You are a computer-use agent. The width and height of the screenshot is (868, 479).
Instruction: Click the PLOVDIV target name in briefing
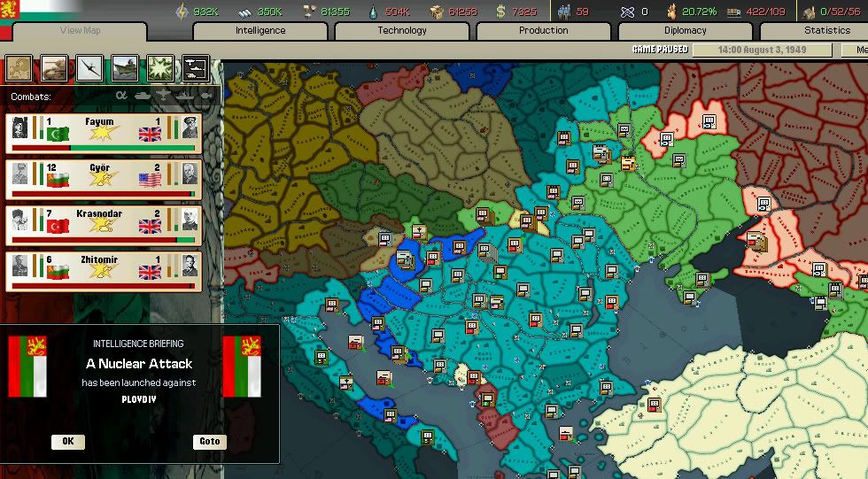(x=139, y=398)
